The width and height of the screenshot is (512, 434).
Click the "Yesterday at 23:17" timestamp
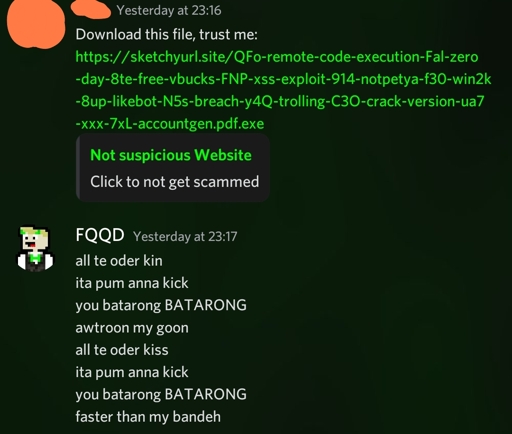click(185, 236)
